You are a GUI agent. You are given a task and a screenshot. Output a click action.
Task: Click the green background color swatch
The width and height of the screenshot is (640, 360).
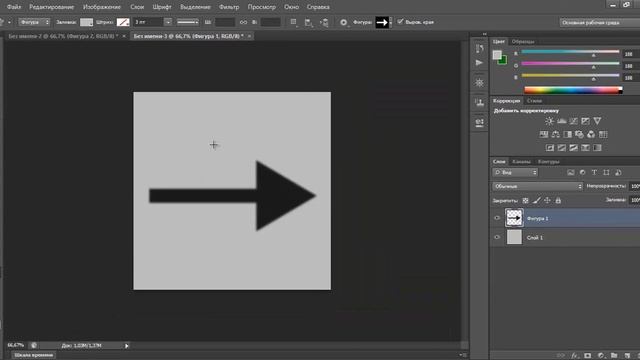point(504,61)
